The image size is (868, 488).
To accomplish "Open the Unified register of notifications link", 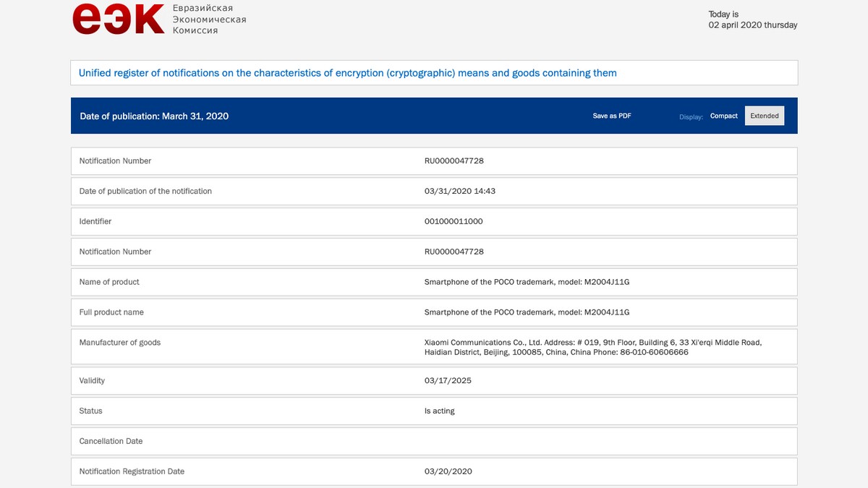I will [x=347, y=72].
